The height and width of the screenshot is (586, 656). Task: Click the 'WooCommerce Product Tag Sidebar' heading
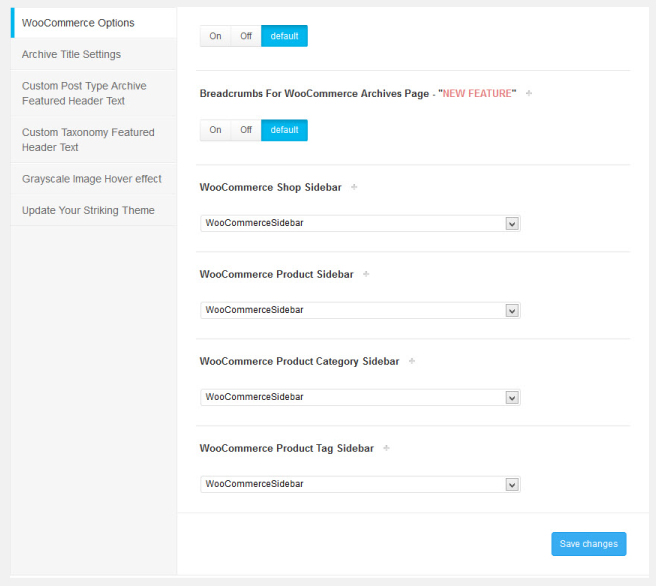[x=287, y=448]
